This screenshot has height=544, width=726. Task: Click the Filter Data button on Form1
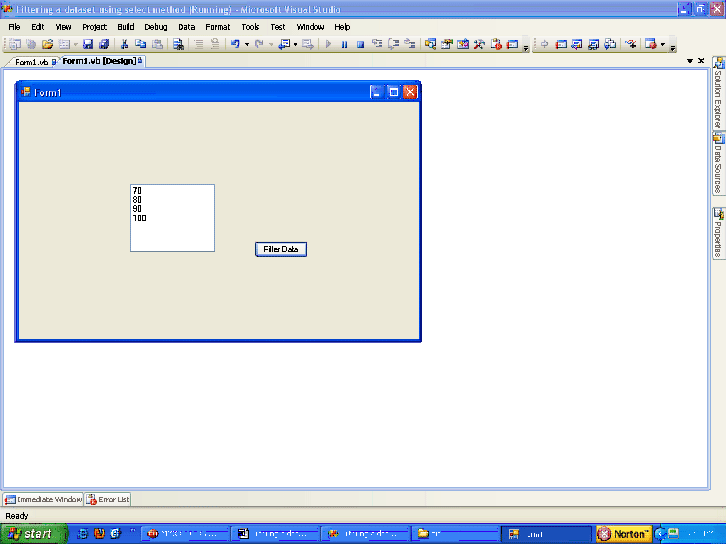[281, 249]
